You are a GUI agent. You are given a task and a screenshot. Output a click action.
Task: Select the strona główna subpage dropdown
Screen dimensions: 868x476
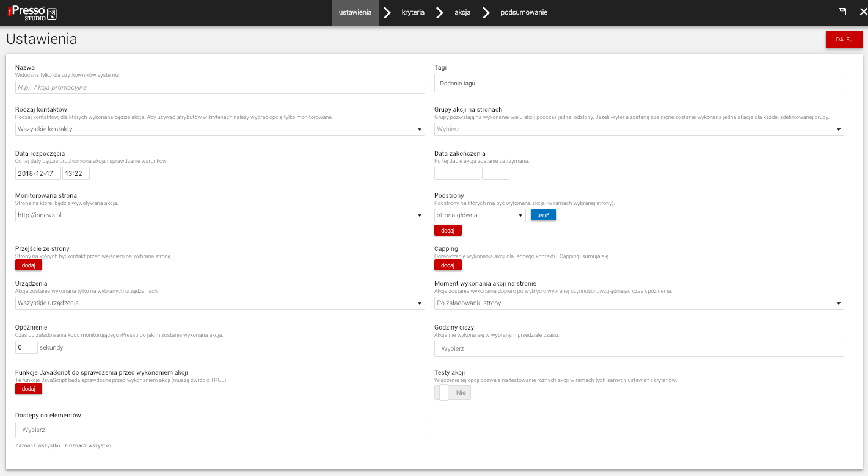480,215
